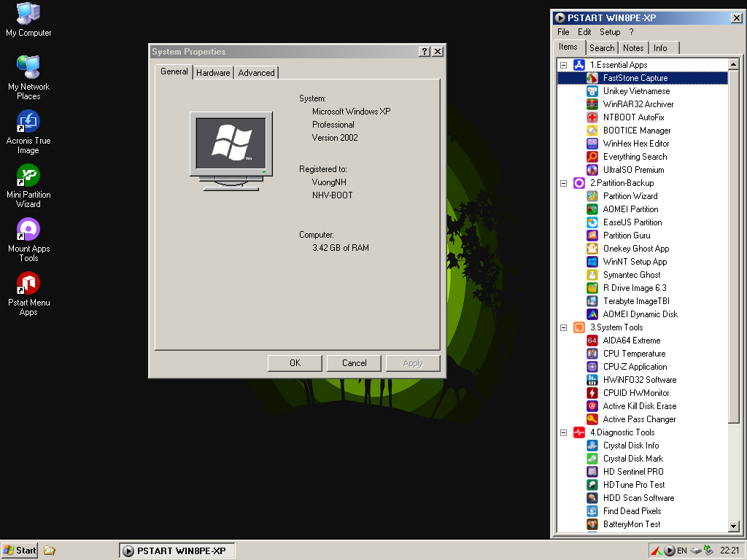Screen dimensions: 747x560
Task: Open Partition Guru icon
Action: point(592,236)
